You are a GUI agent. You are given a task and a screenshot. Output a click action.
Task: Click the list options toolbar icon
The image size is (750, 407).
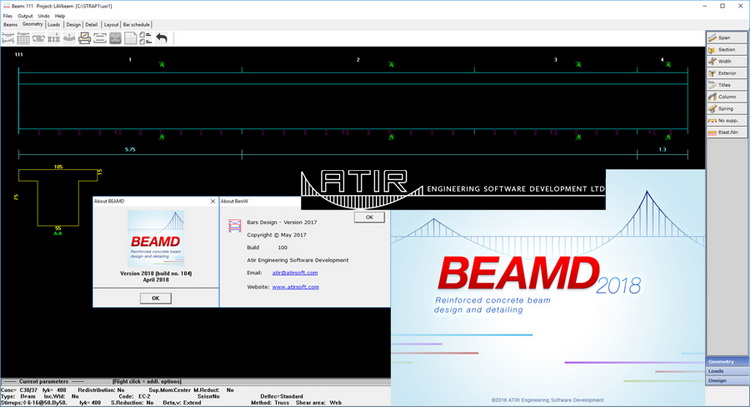coord(145,38)
